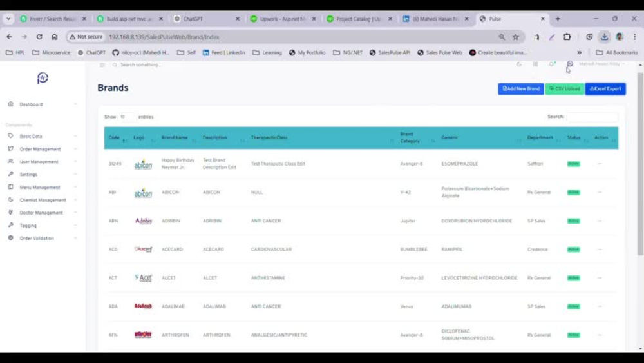The width and height of the screenshot is (644, 363).
Task: Sort table by Code column header
Action: tap(117, 138)
